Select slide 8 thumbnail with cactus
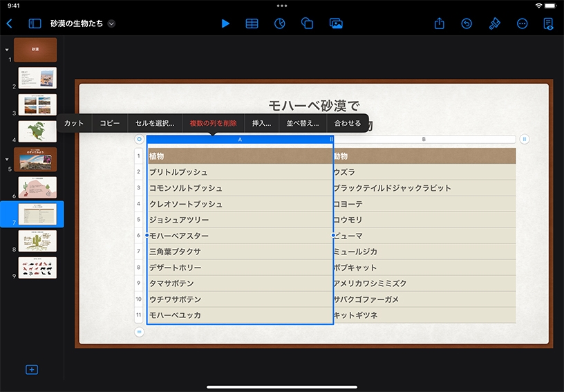Image resolution: width=564 pixels, height=392 pixels. (x=37, y=241)
